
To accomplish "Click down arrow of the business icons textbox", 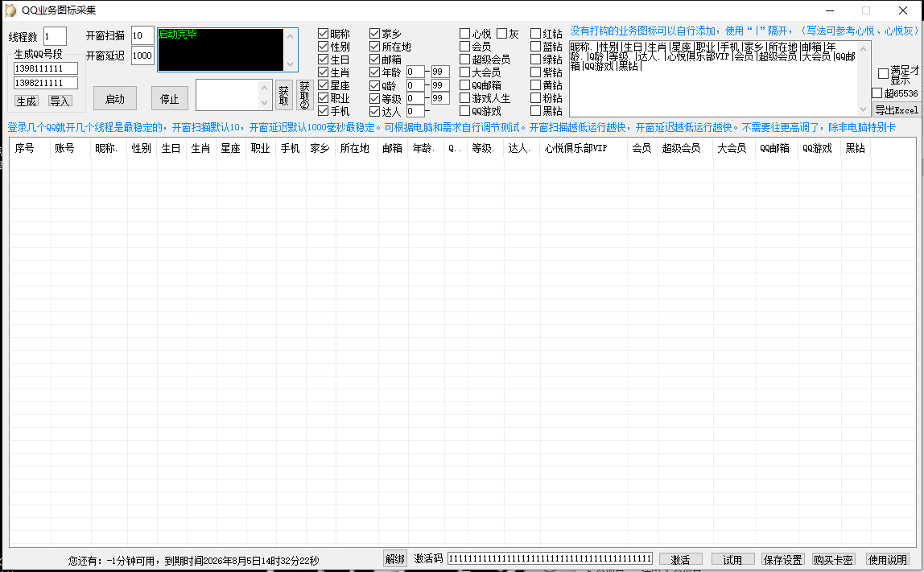I will click(x=864, y=109).
